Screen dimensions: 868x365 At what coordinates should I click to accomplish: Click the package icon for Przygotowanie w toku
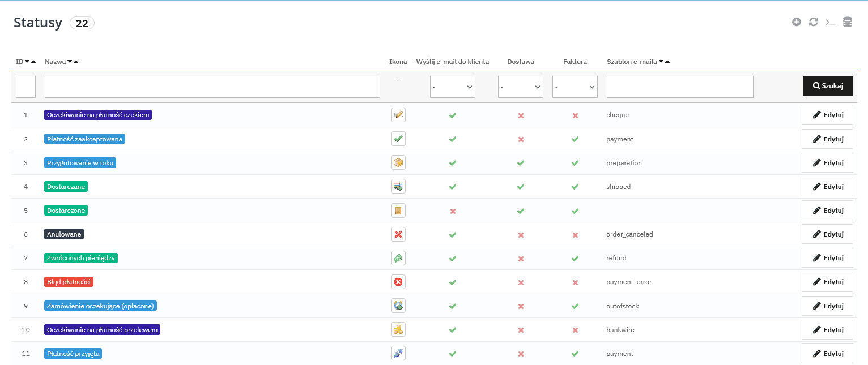click(x=398, y=163)
